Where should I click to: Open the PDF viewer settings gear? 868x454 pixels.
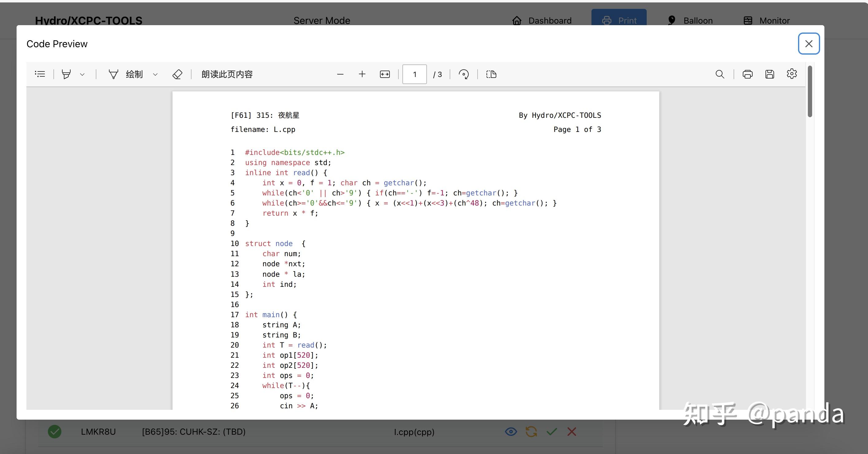792,74
